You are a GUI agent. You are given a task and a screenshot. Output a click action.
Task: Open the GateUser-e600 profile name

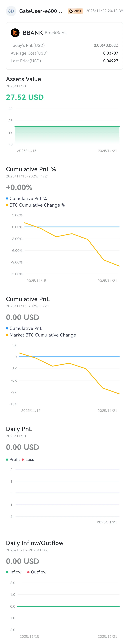point(41,11)
